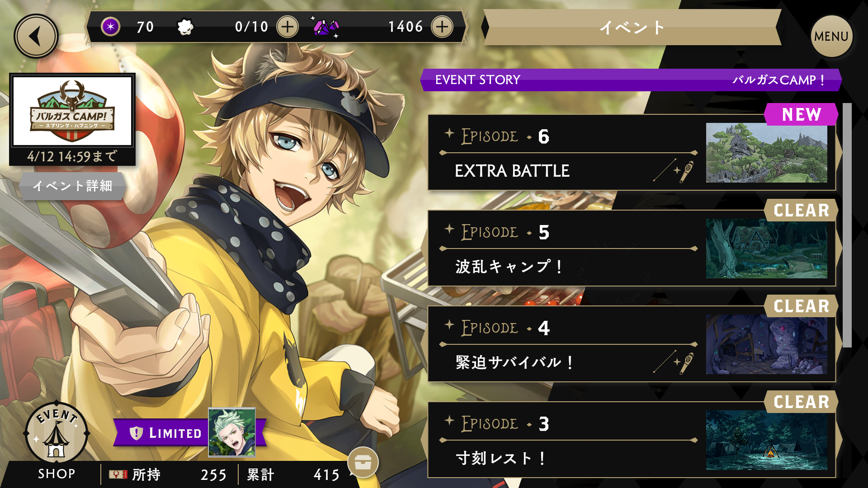Tap the Episode 6 forest thumbnail

point(767,153)
